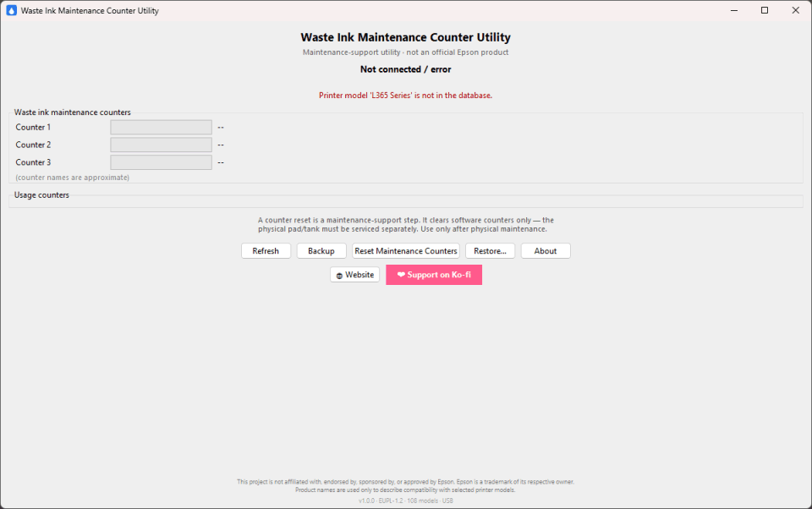The width and height of the screenshot is (812, 509).
Task: Open the Restore... dialog
Action: click(490, 250)
